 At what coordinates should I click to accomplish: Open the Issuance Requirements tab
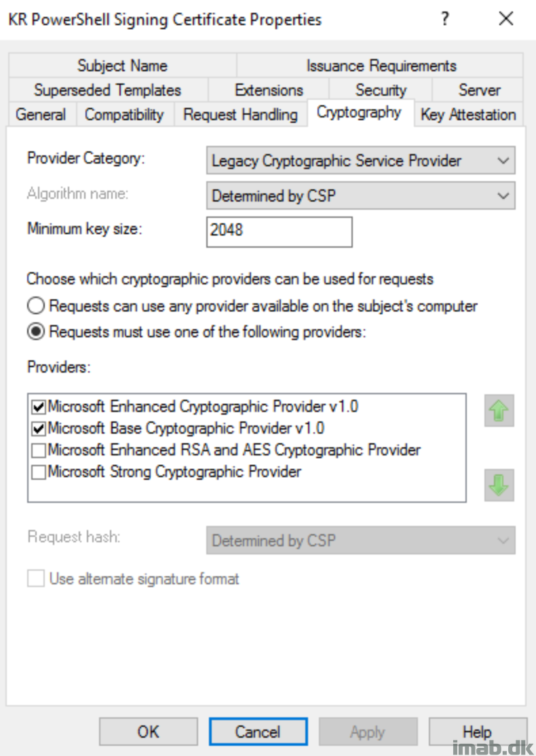[381, 65]
